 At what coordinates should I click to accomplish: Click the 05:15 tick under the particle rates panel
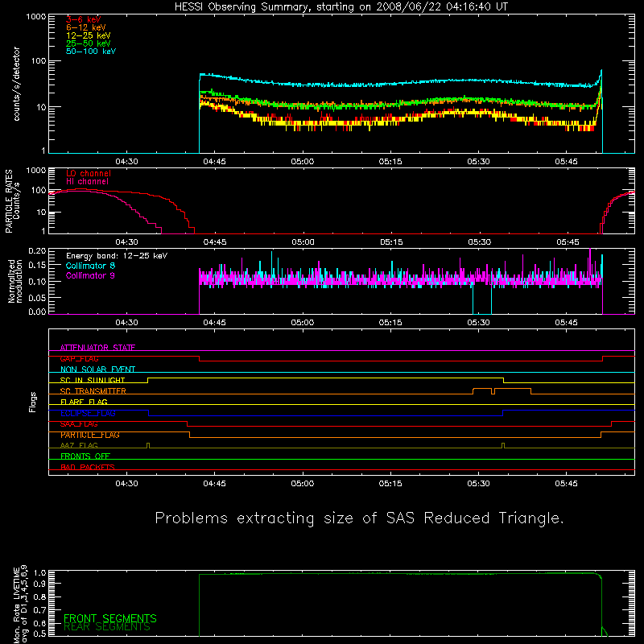(x=391, y=242)
